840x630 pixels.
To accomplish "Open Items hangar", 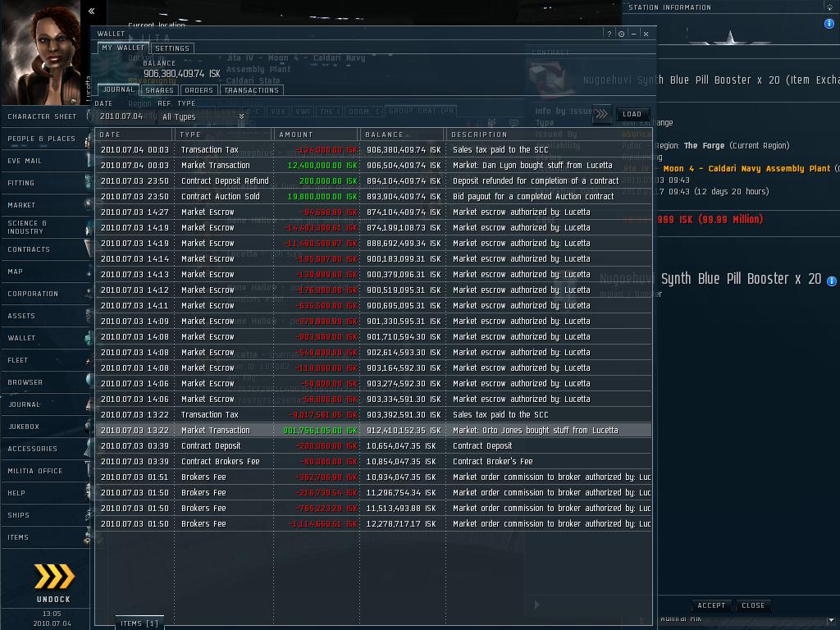I will (x=46, y=537).
